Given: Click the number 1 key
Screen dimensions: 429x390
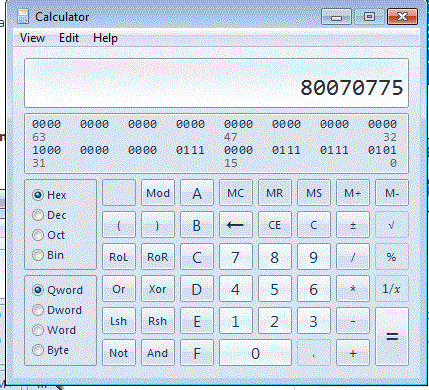Looking at the screenshot, I should coord(236,321).
